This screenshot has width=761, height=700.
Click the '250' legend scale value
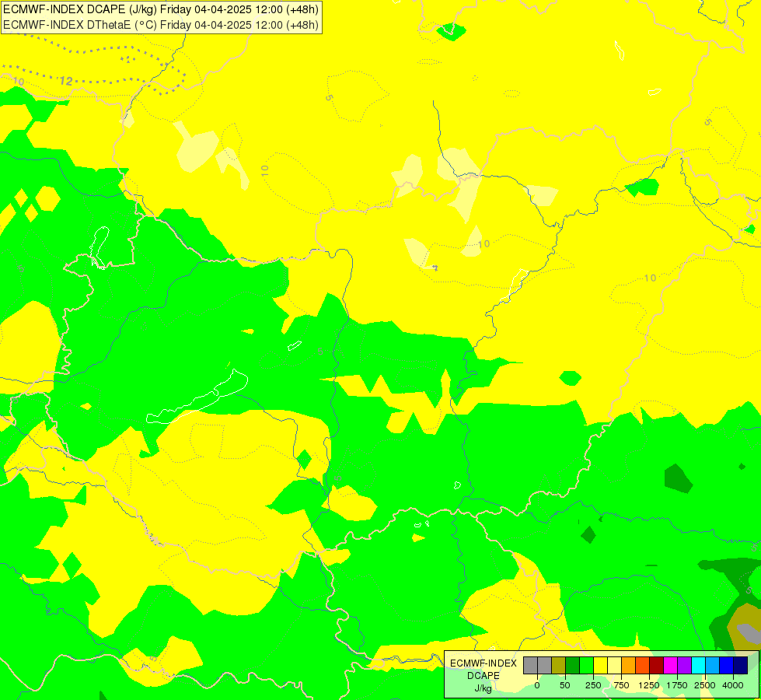coord(593,685)
